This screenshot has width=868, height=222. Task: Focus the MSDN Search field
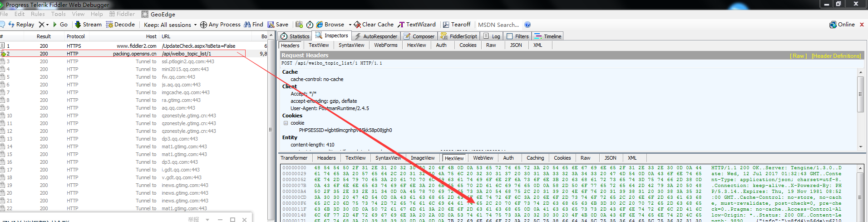pyautogui.click(x=498, y=25)
